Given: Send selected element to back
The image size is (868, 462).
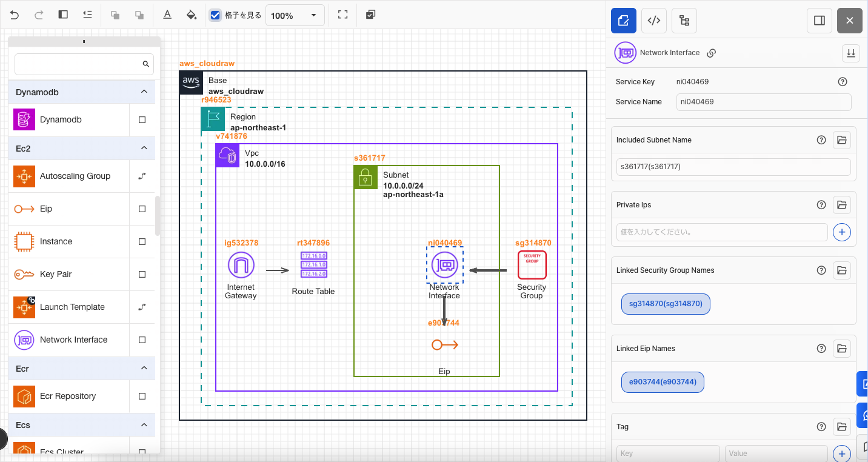Looking at the screenshot, I should click(x=139, y=15).
